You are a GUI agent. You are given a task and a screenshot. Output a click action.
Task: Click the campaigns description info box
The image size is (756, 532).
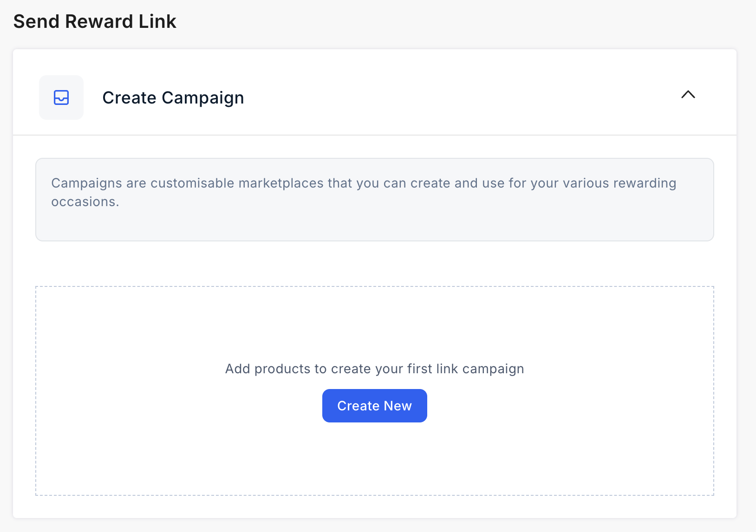(x=375, y=200)
